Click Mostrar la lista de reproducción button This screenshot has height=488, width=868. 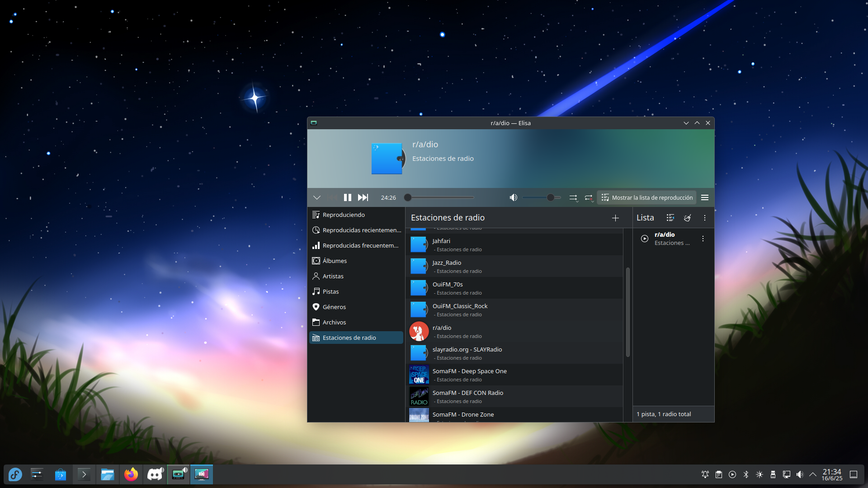click(x=646, y=197)
